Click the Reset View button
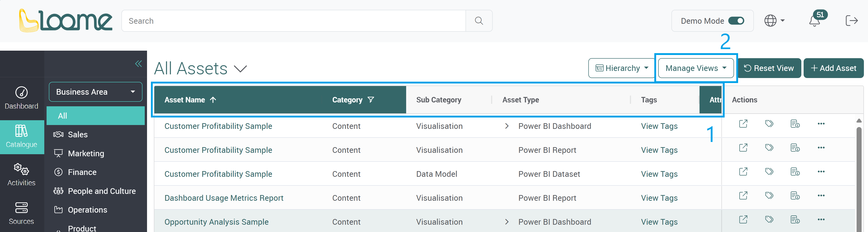 click(x=769, y=68)
